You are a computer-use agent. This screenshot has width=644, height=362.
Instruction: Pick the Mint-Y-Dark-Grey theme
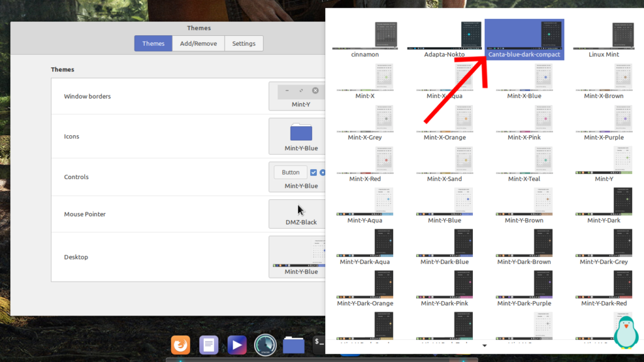click(x=604, y=247)
